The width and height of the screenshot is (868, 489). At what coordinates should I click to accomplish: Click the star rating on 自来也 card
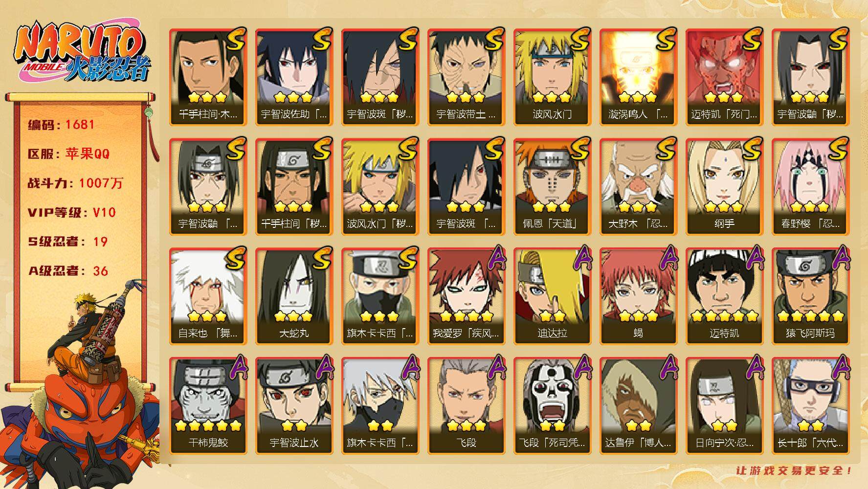[x=208, y=316]
